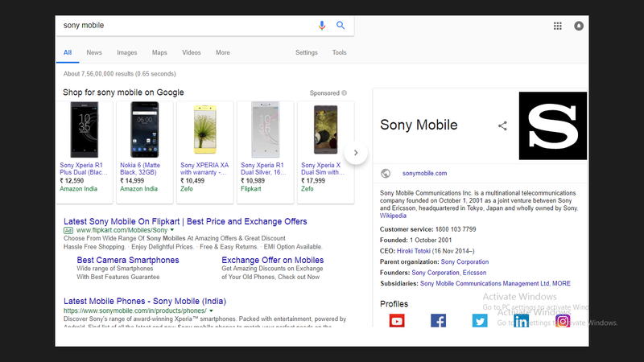Click the blue search magnifier icon
Image resolution: width=644 pixels, height=362 pixels.
tap(341, 26)
